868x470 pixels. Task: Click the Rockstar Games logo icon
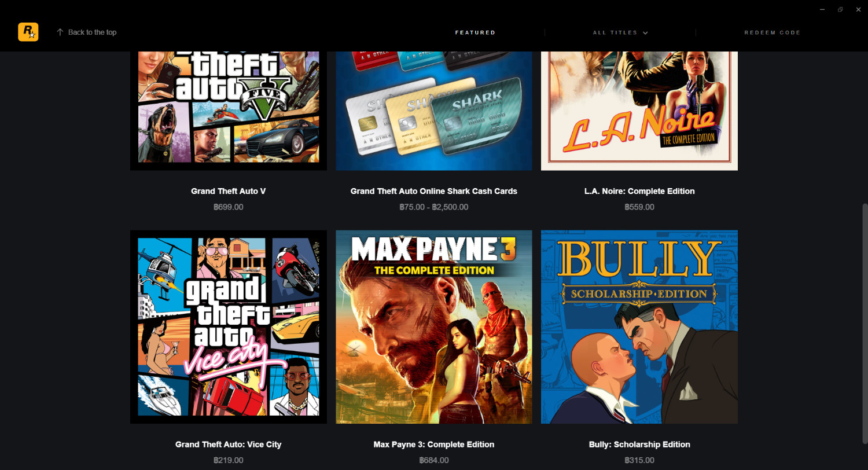(x=28, y=32)
